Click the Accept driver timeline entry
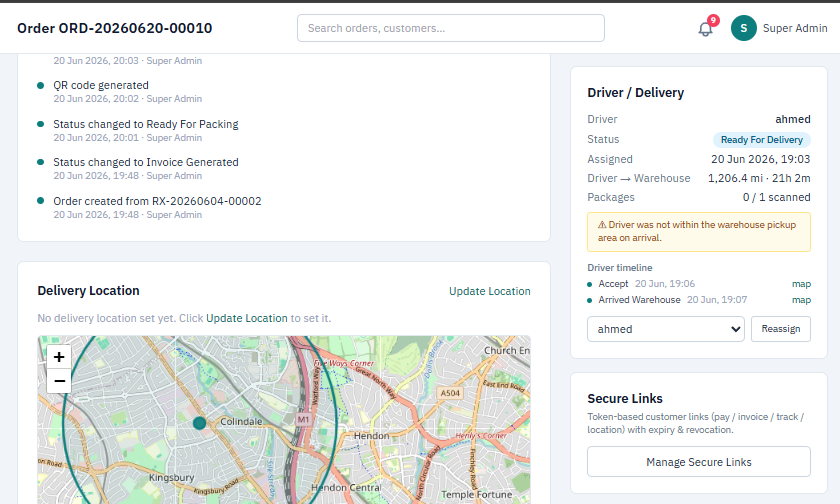Viewport: 840px width, 504px height. coord(613,284)
